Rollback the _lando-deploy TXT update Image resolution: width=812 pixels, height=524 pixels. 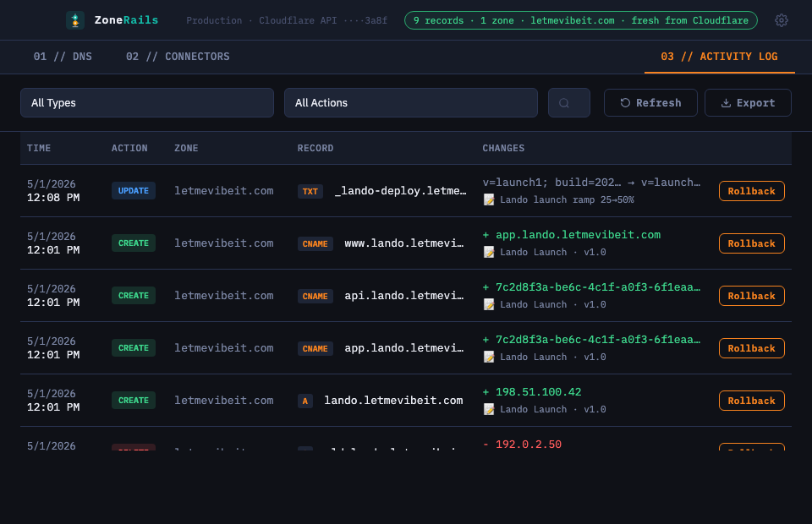coord(751,191)
